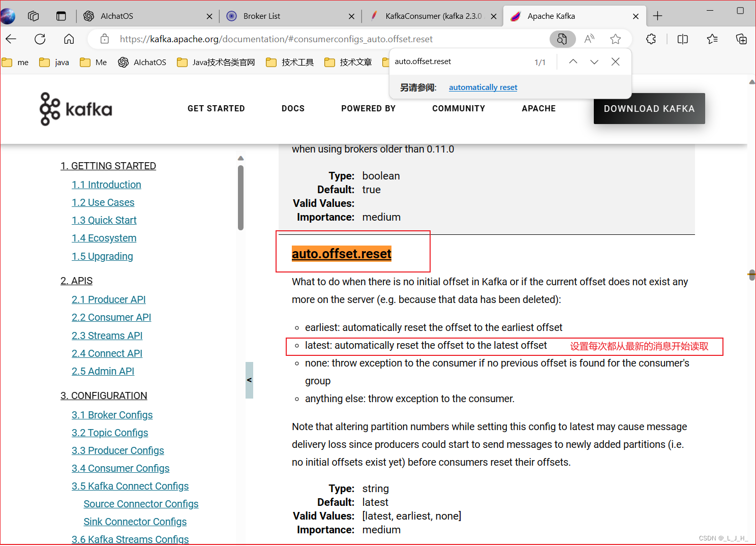Switch to the KafkaConsumer tab
The width and height of the screenshot is (756, 546).
pyautogui.click(x=432, y=16)
